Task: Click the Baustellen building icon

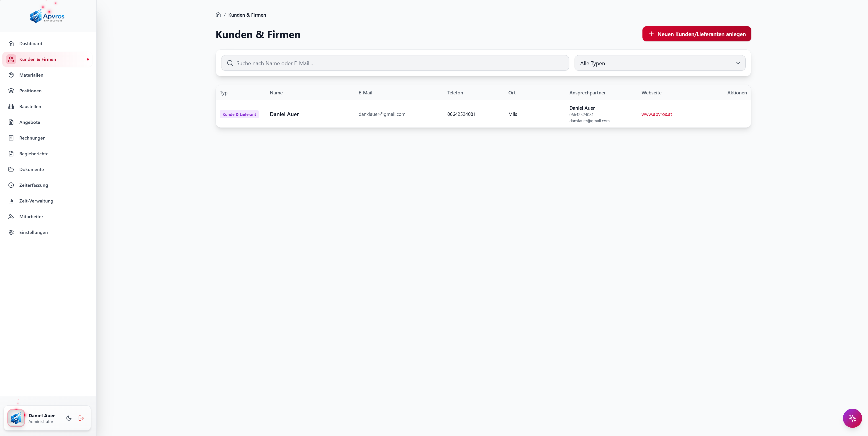Action: pos(11,106)
